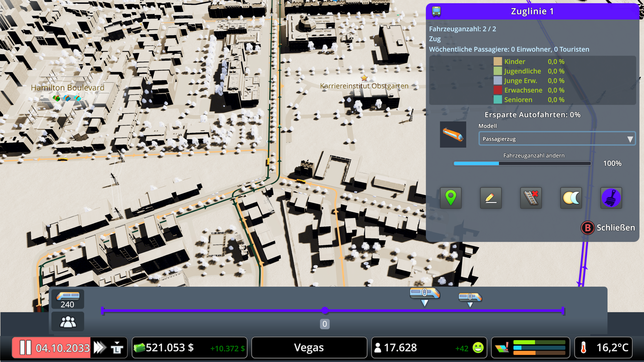The width and height of the screenshot is (644, 362).
Task: Click the green location pin icon
Action: pyautogui.click(x=450, y=198)
